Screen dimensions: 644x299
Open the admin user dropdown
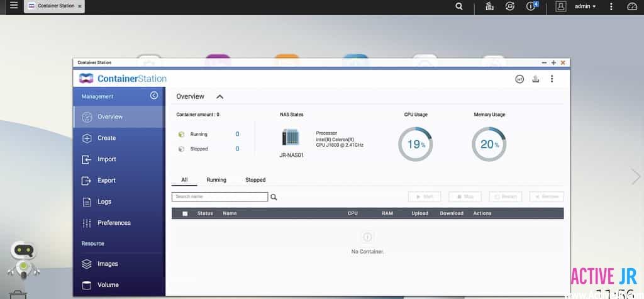point(585,6)
